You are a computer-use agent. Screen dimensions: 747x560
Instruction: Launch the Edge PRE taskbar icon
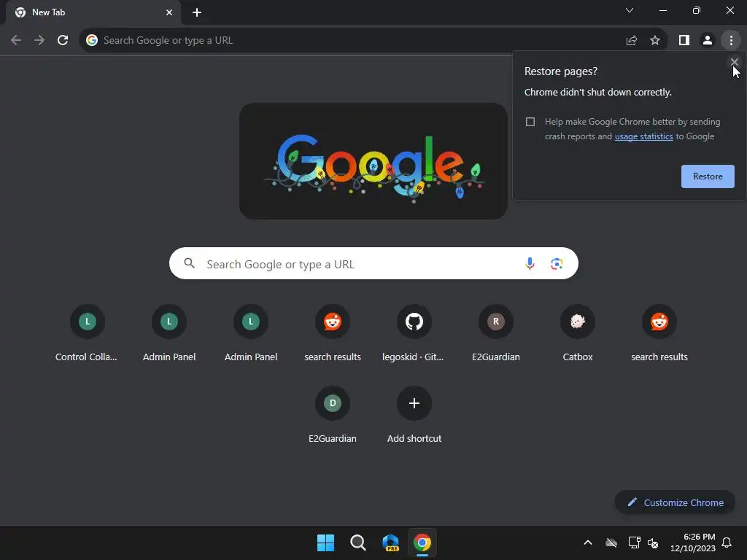(x=390, y=542)
